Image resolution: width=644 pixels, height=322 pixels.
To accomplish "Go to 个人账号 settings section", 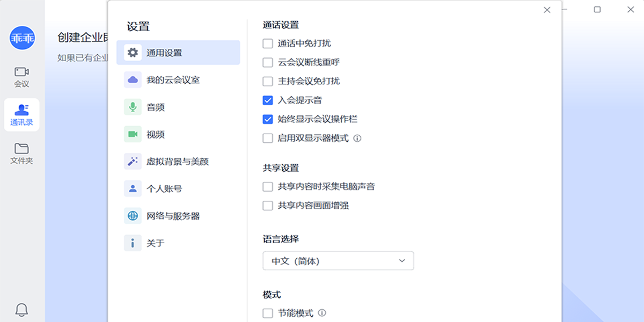I will click(x=178, y=188).
